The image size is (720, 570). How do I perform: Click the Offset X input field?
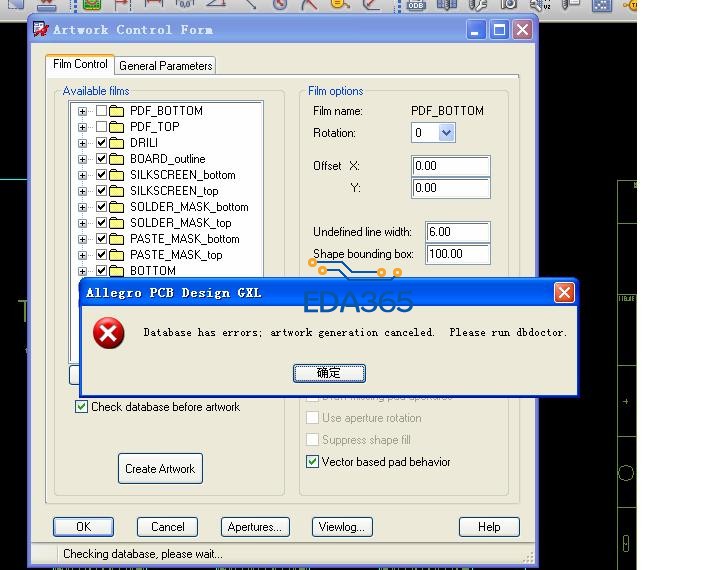click(x=450, y=166)
